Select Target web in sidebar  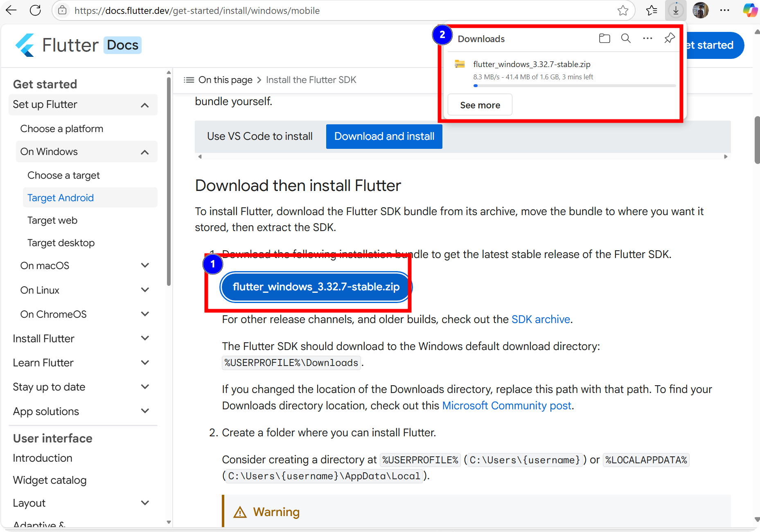52,220
